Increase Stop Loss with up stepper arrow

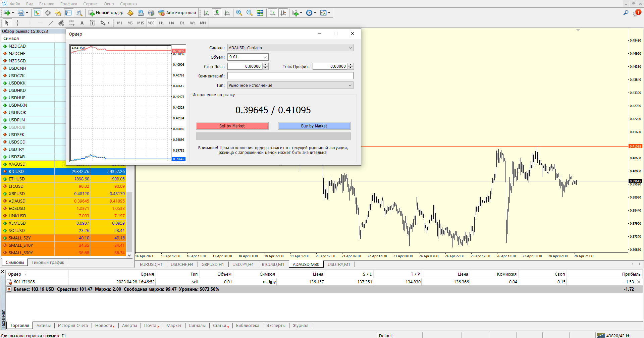pyautogui.click(x=265, y=65)
